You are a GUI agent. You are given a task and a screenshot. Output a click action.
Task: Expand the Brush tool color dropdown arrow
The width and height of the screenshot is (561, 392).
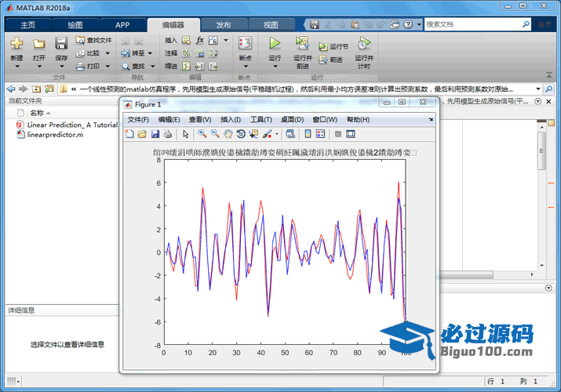coord(275,134)
